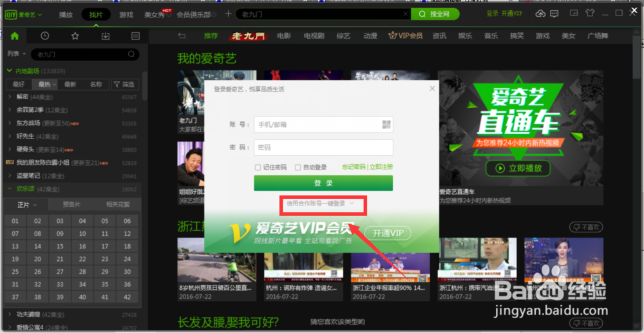Open the 广场舞 channel
Screen dimensions: 644x333
pyautogui.click(x=598, y=35)
